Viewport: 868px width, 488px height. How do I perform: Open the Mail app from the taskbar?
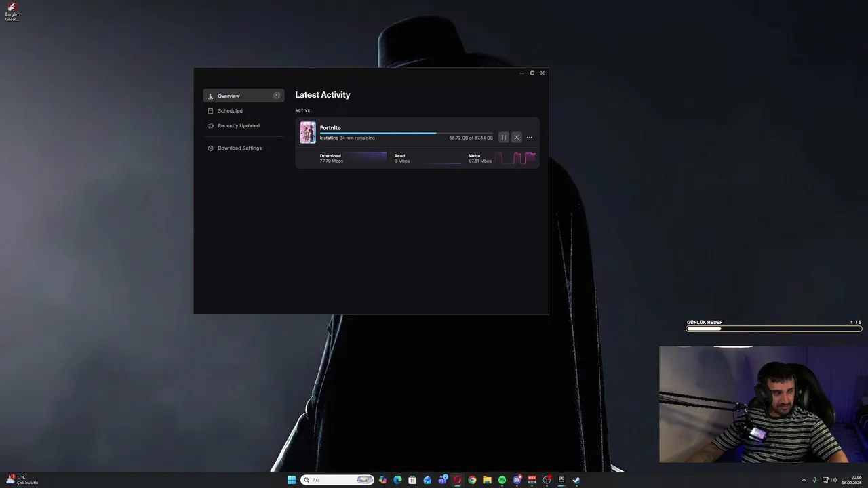(427, 480)
